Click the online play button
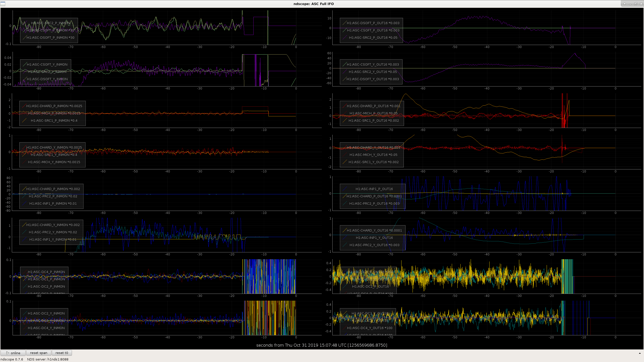Viewport: 644px width, 362px height. [x=13, y=353]
